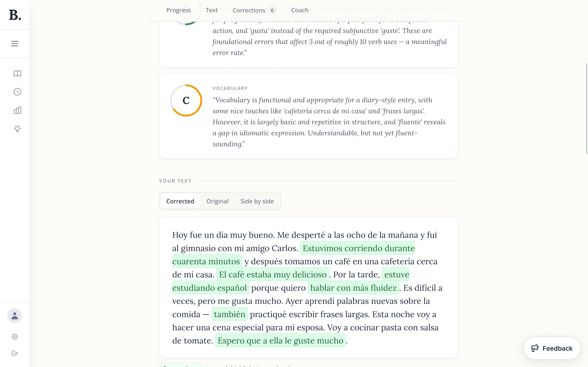
Task: Open the Corrections badge showing 6
Action: point(272,10)
